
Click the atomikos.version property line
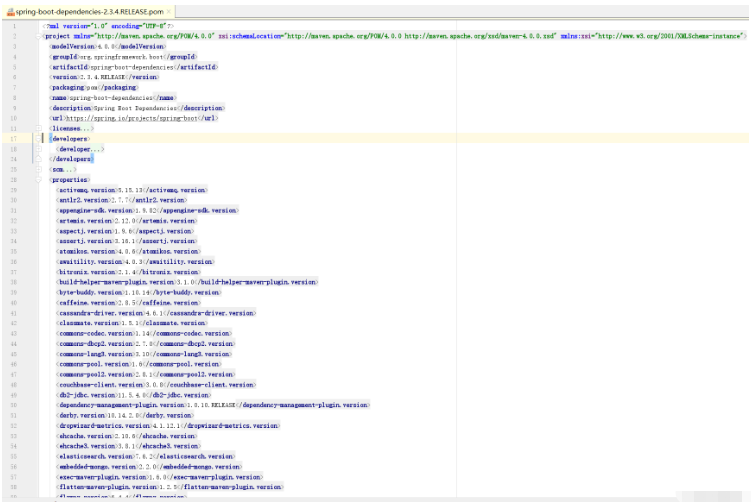(x=128, y=251)
